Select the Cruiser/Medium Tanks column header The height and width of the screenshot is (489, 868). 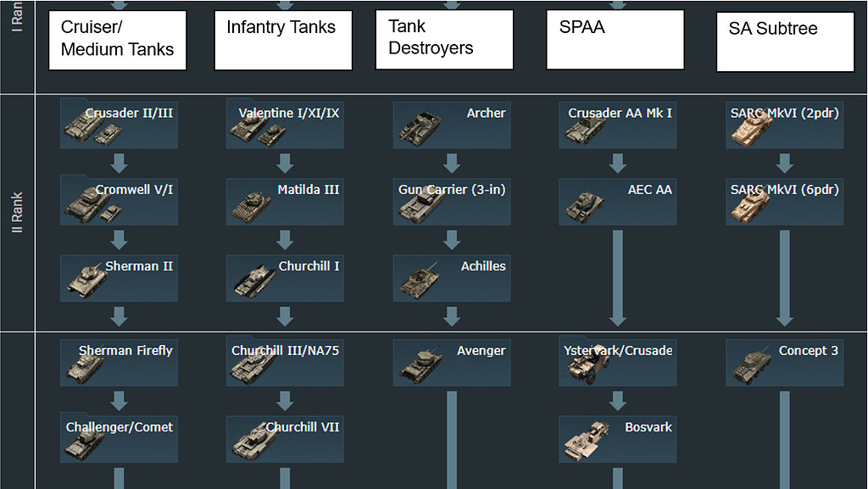[x=118, y=40]
